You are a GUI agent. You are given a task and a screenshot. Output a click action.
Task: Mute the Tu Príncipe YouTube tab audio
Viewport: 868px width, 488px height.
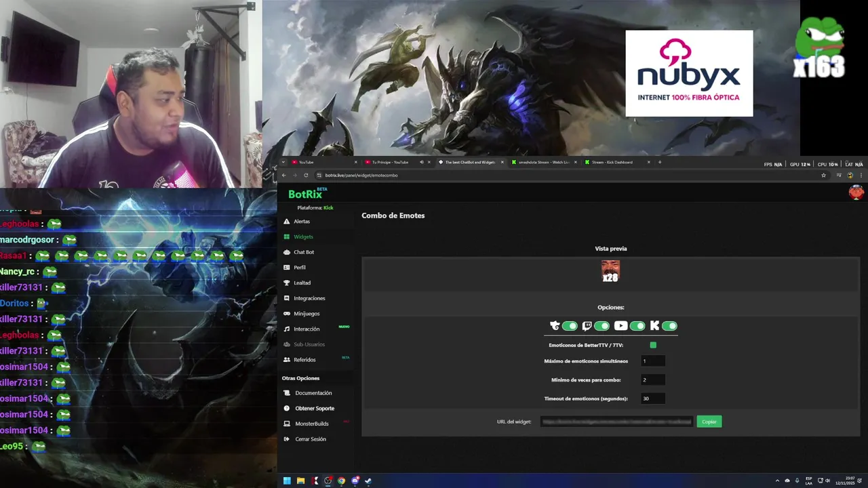coord(421,162)
